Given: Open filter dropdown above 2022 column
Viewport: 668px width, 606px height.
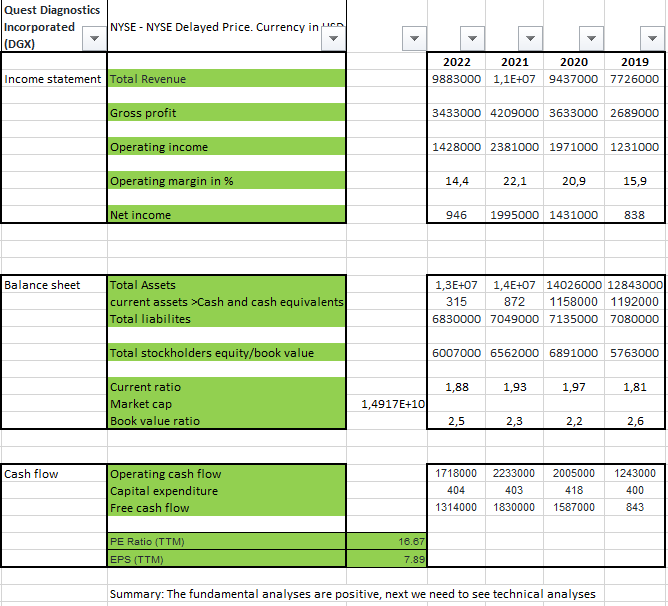Looking at the screenshot, I should (472, 39).
